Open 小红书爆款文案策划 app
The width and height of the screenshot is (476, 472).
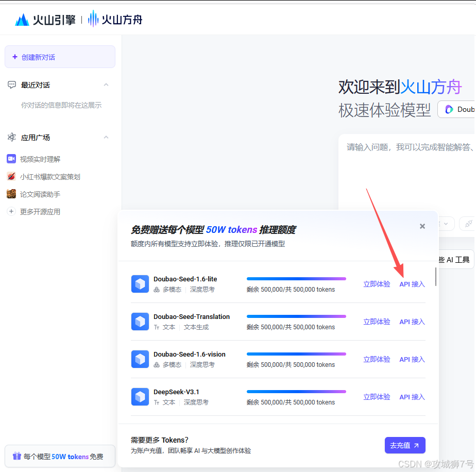coord(43,176)
